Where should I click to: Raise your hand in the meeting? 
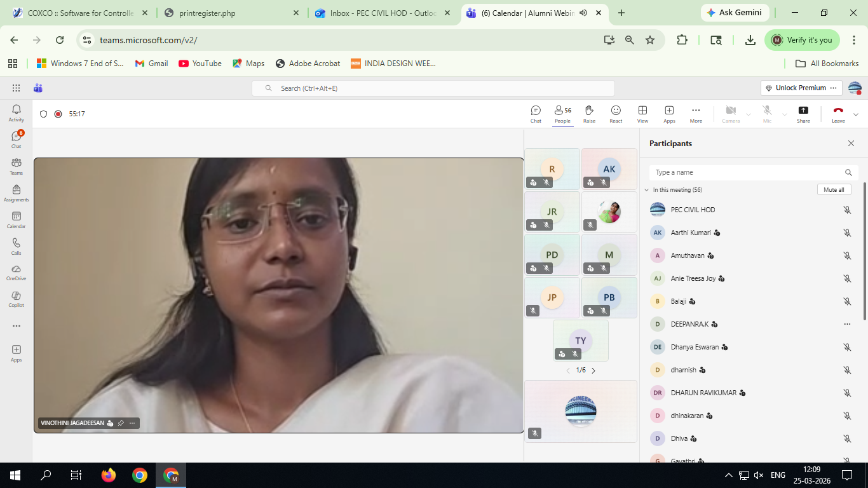(x=589, y=114)
